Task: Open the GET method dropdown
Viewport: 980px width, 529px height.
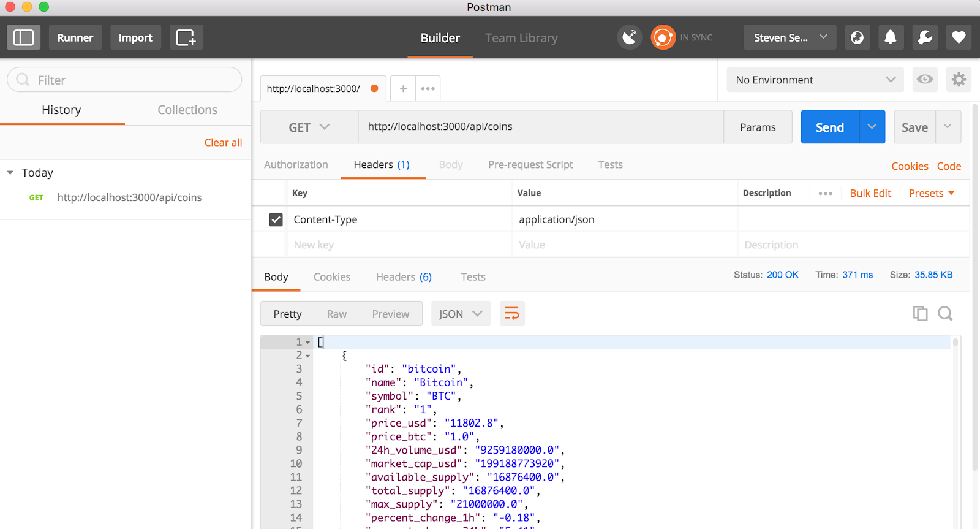Action: (x=309, y=127)
